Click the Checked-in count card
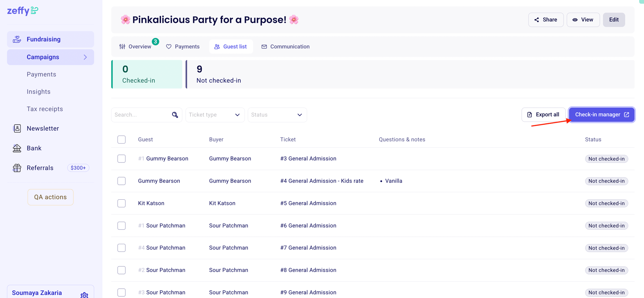The image size is (644, 298). tap(147, 74)
